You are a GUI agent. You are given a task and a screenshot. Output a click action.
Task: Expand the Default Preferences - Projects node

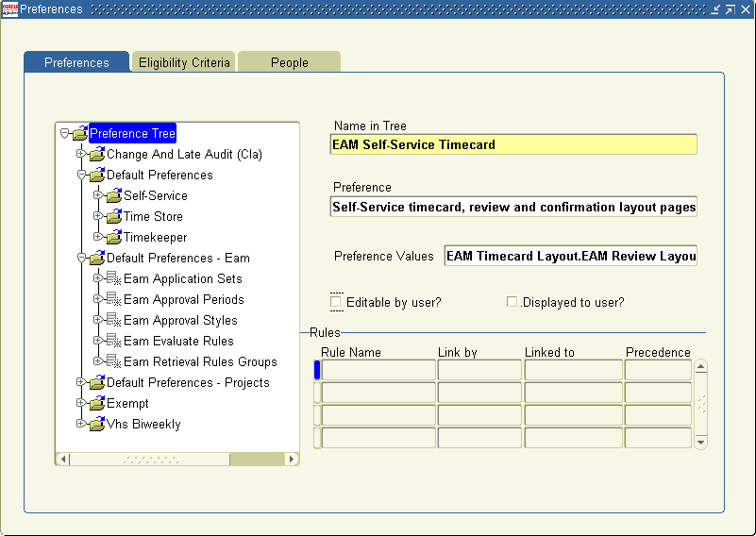[x=81, y=382]
